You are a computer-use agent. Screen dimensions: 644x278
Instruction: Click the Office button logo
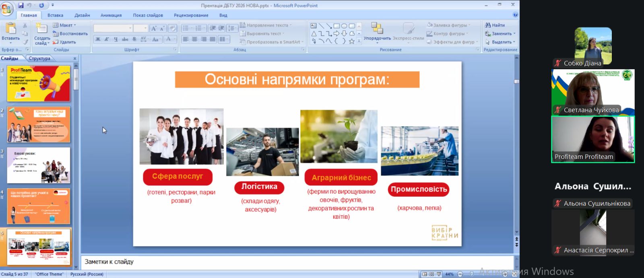(7, 9)
